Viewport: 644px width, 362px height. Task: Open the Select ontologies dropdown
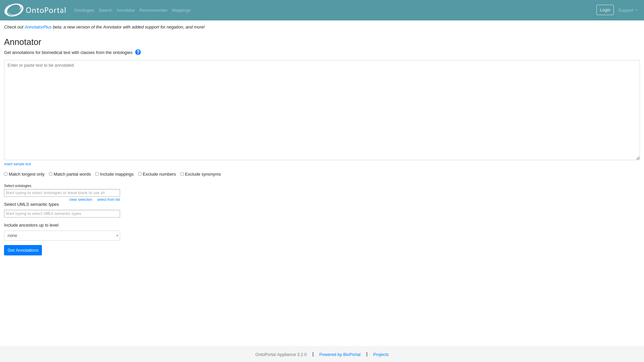(62, 193)
